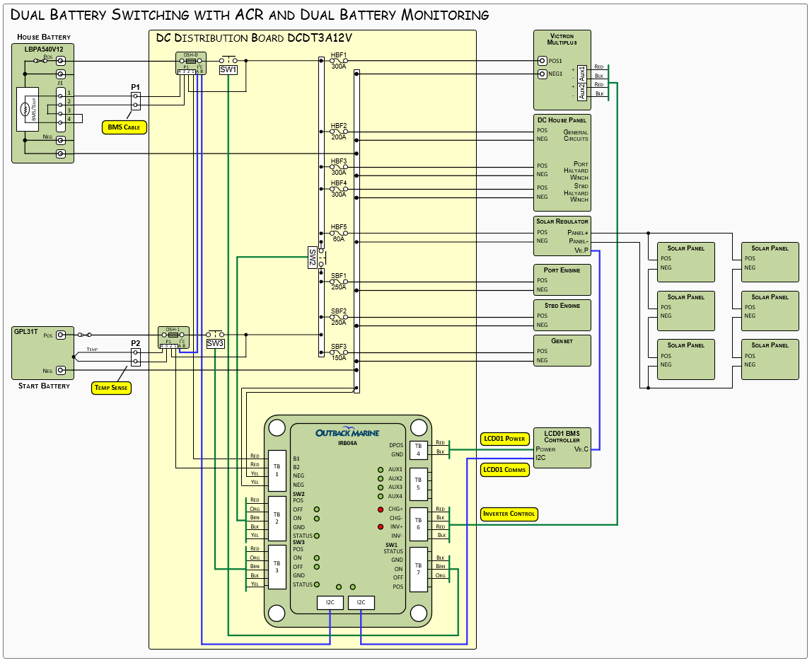Click the I2C port on LCD01 controller
The image size is (812, 663).
pos(540,457)
